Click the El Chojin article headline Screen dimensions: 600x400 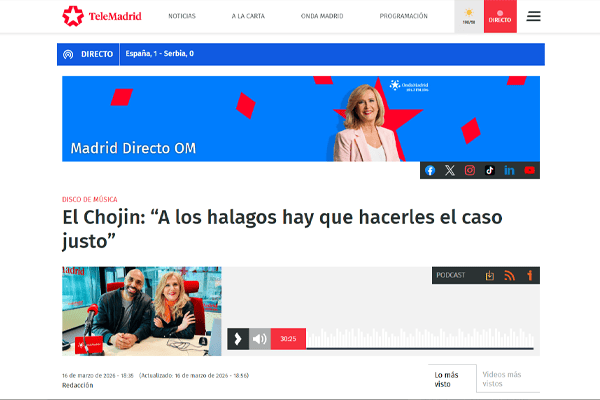[282, 229]
